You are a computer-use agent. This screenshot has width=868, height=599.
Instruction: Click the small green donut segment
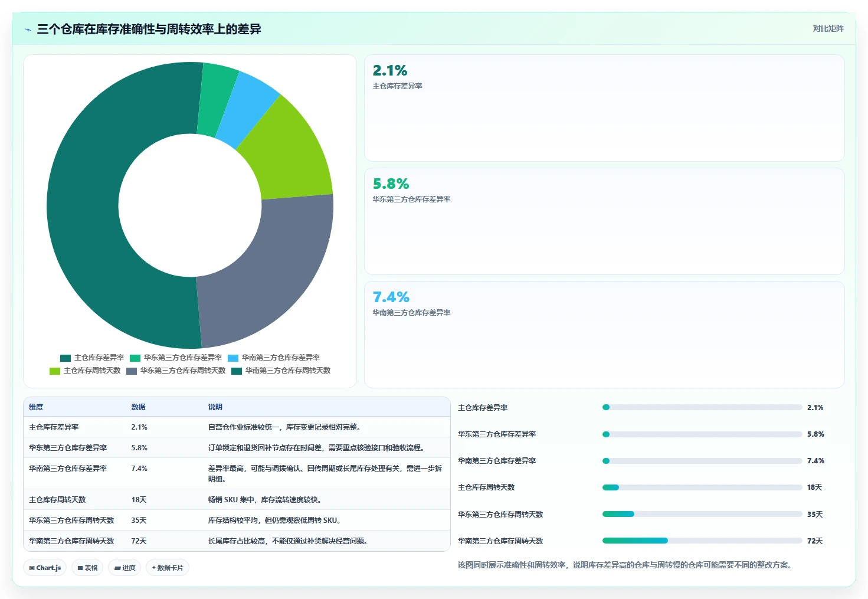(x=217, y=100)
